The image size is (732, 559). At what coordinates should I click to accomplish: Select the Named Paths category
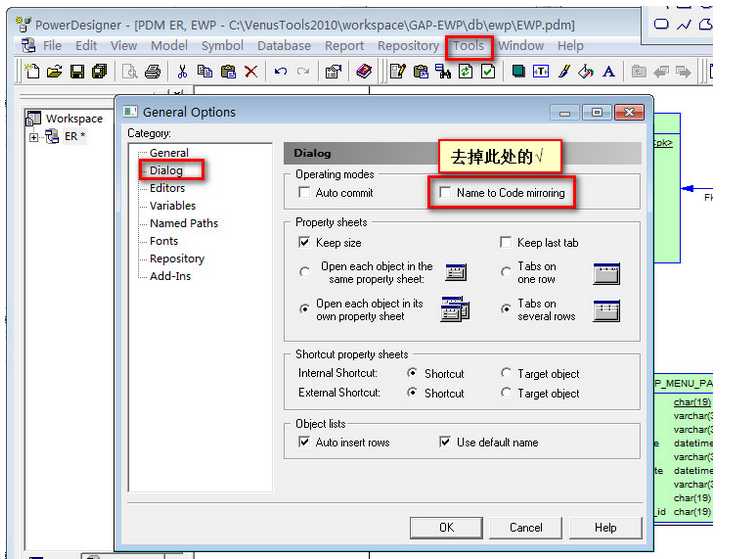point(184,224)
